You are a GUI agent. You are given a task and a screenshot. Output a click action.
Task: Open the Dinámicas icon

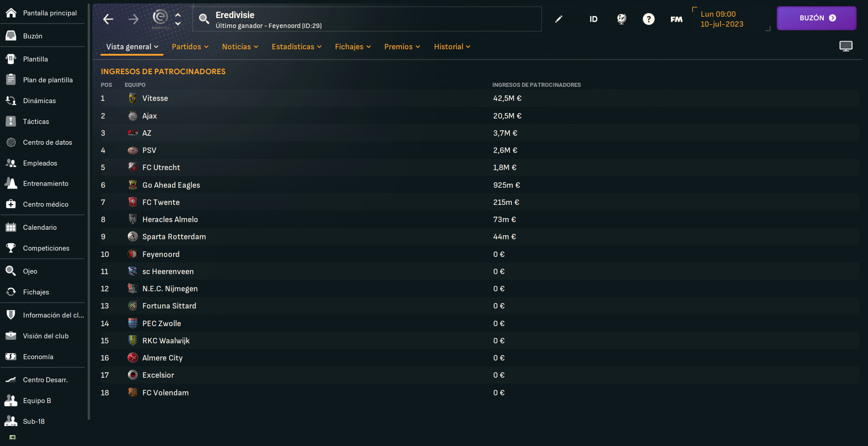click(11, 100)
